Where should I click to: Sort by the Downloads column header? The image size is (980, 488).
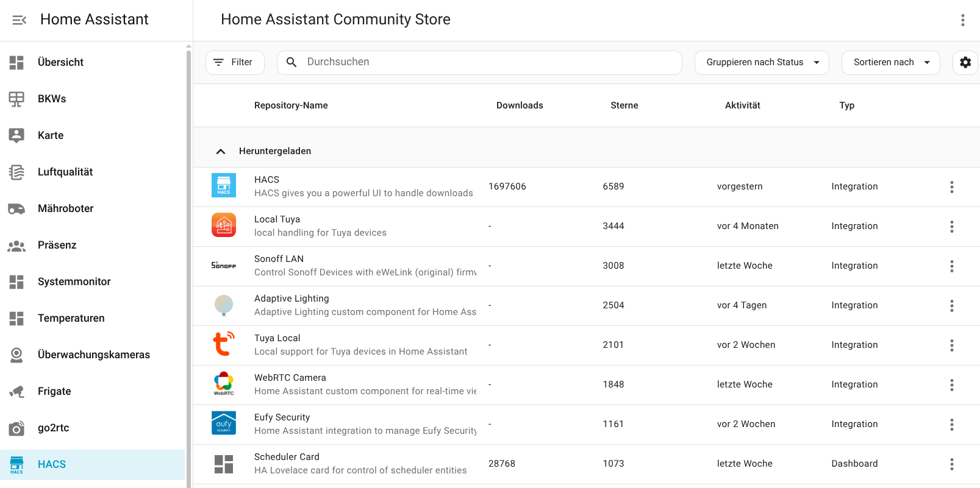tap(520, 105)
